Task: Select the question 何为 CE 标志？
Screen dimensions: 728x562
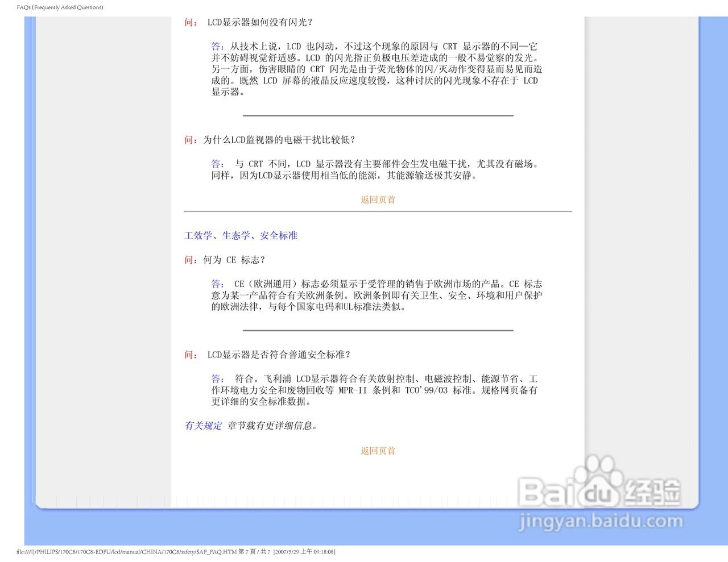Action: coord(234,260)
